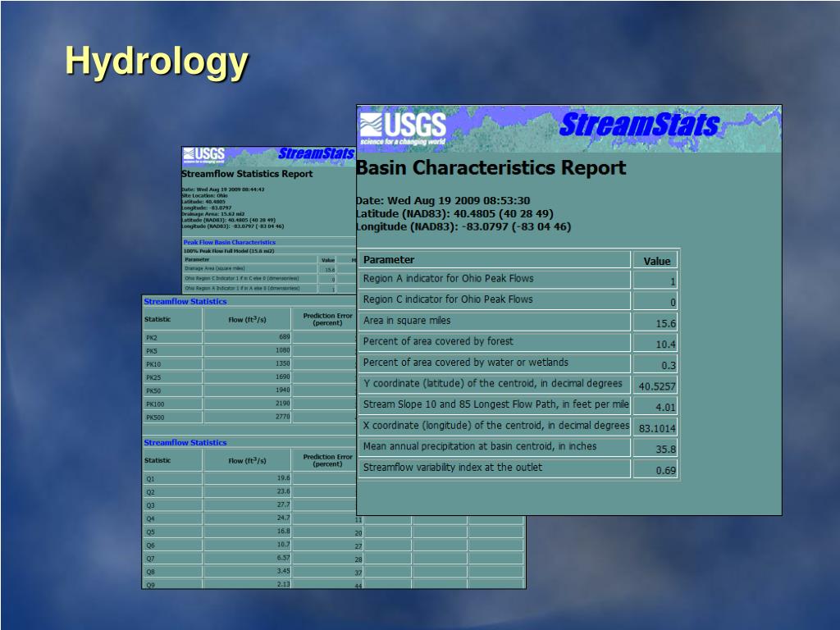Viewport: 840px width, 630px height.
Task: Click the 3.45 flow value for Q8
Action: [x=247, y=572]
